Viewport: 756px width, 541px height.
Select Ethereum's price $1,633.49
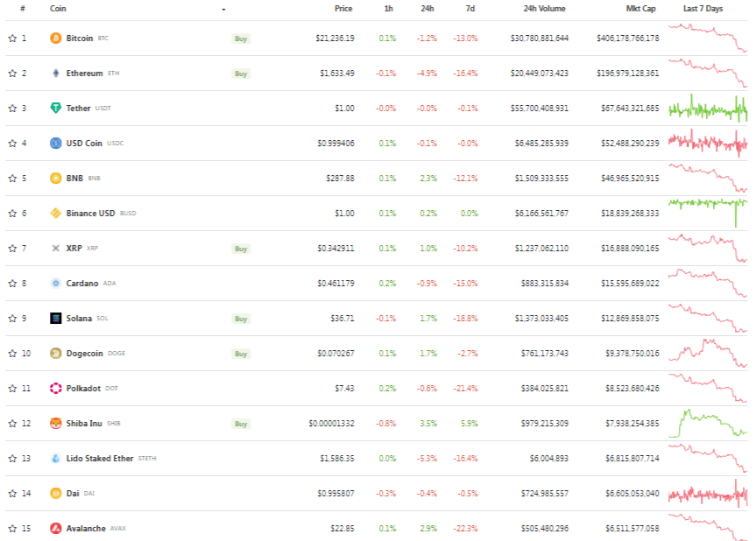(x=337, y=74)
